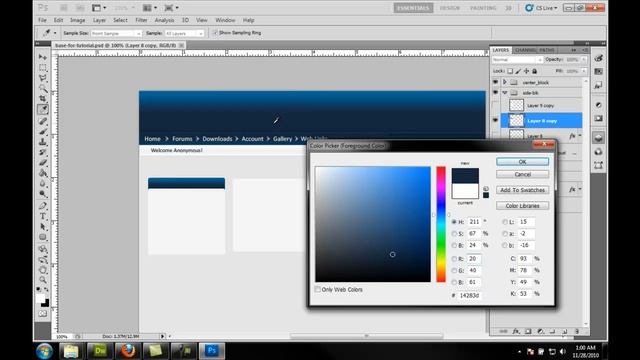The width and height of the screenshot is (640, 360).
Task: Select the History Brush tool
Action: click(43, 152)
